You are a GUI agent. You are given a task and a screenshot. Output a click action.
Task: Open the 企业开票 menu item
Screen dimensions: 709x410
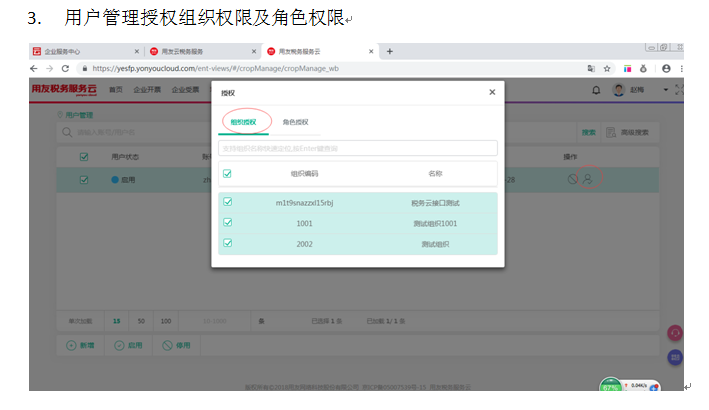click(x=148, y=90)
